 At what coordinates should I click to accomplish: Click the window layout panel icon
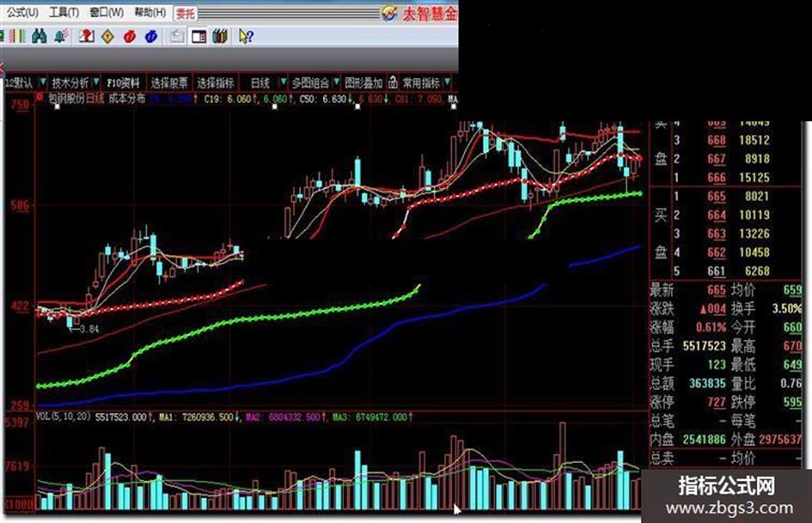point(198,36)
